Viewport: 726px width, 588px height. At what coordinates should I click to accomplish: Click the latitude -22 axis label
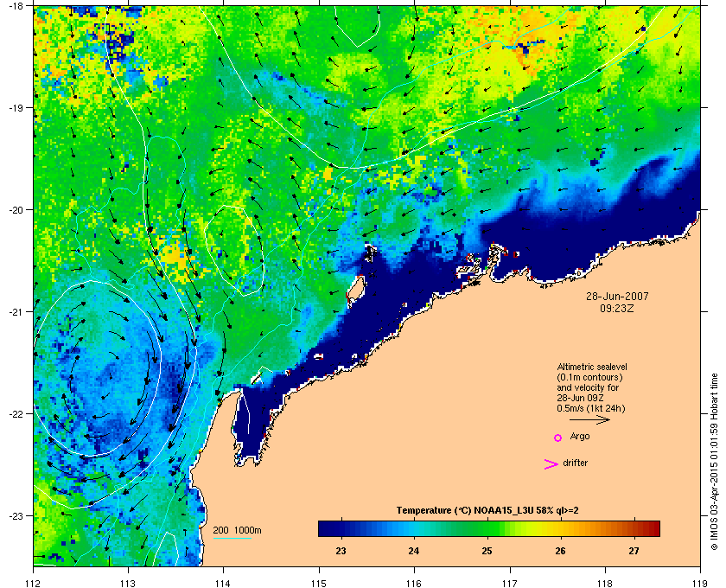(x=16, y=413)
